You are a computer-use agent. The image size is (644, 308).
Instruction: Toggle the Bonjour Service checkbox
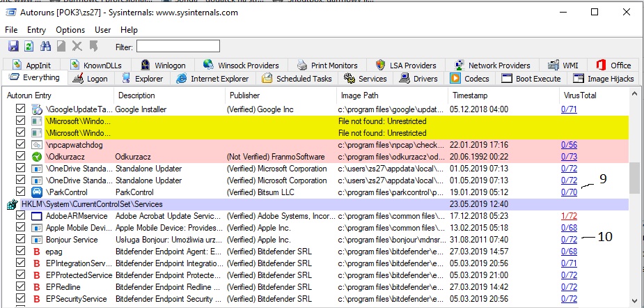(x=20, y=240)
